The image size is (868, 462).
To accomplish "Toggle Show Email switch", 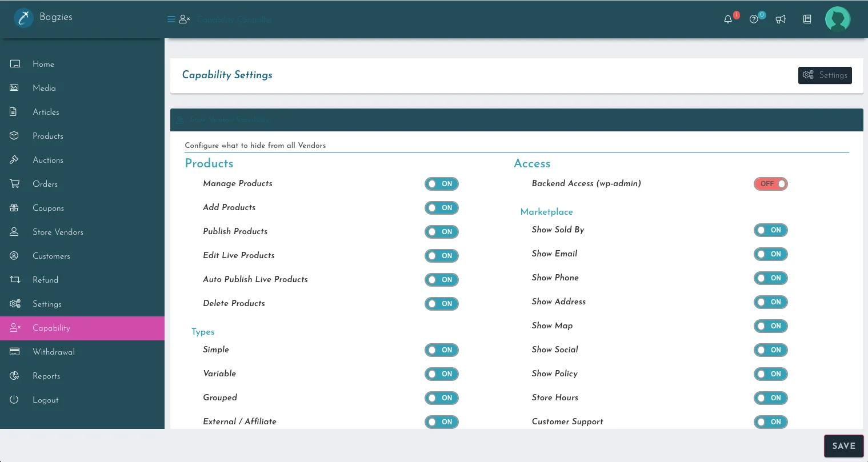I will click(x=770, y=254).
